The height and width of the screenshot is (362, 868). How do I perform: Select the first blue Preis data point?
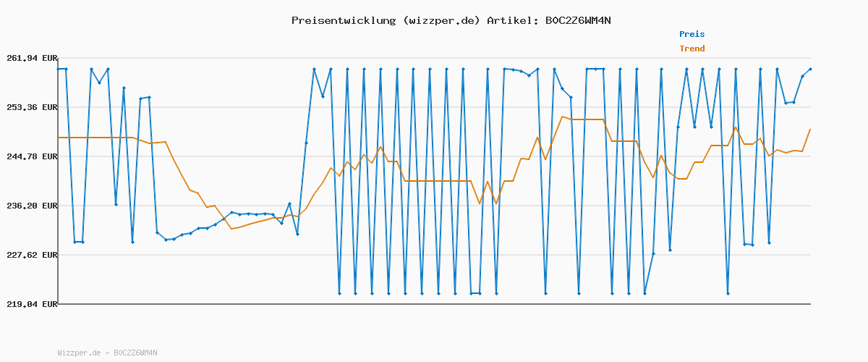[x=59, y=69]
